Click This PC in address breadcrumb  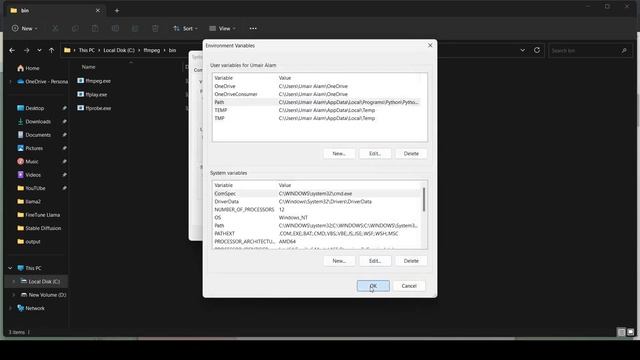click(x=87, y=50)
